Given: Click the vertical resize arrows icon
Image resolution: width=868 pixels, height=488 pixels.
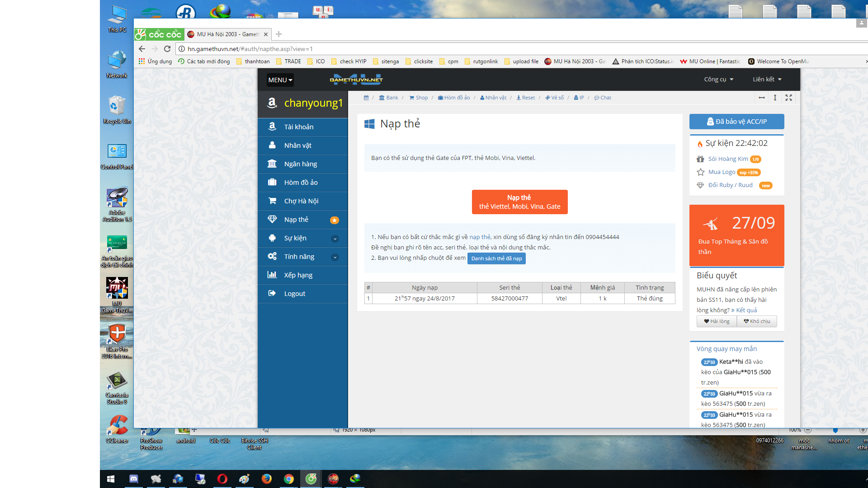Looking at the screenshot, I should coord(775,98).
